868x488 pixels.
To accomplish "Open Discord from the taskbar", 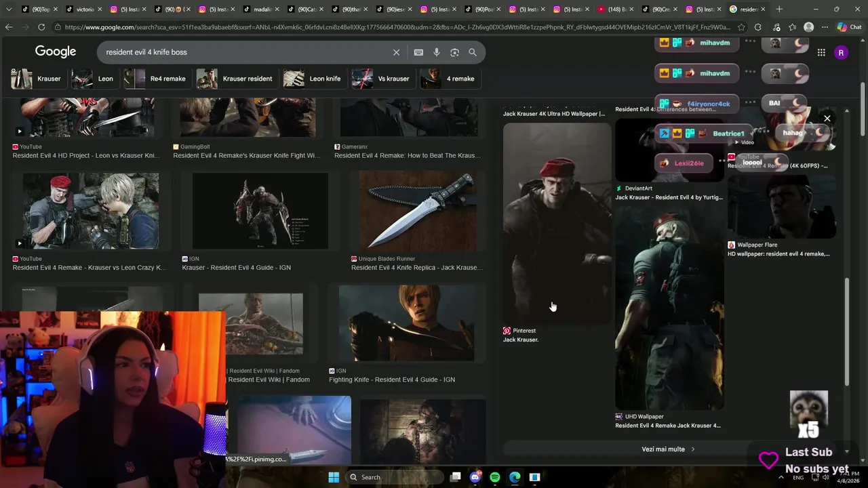I will (475, 477).
